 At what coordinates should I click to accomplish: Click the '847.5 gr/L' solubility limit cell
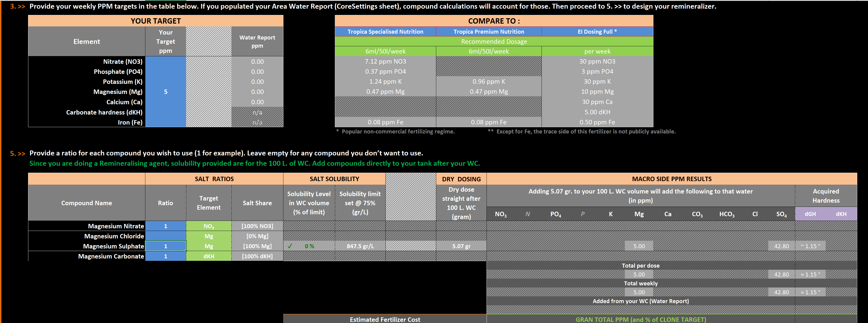click(360, 246)
